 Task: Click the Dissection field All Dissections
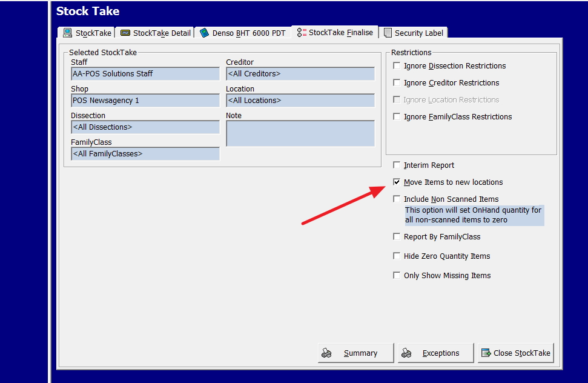click(145, 127)
